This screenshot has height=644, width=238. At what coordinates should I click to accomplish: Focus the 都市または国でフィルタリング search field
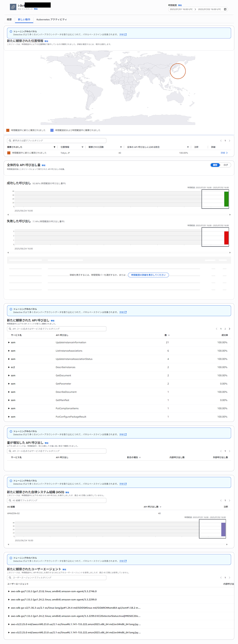point(57,141)
